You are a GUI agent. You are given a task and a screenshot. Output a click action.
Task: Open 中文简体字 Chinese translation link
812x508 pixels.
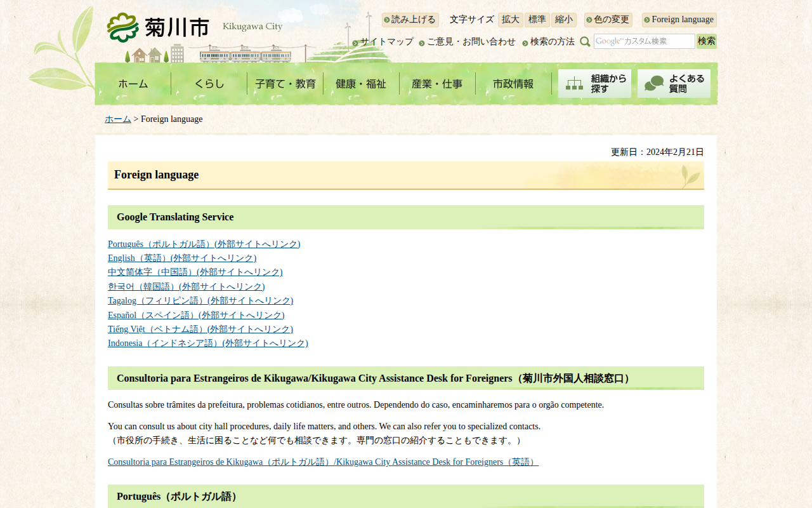point(195,272)
